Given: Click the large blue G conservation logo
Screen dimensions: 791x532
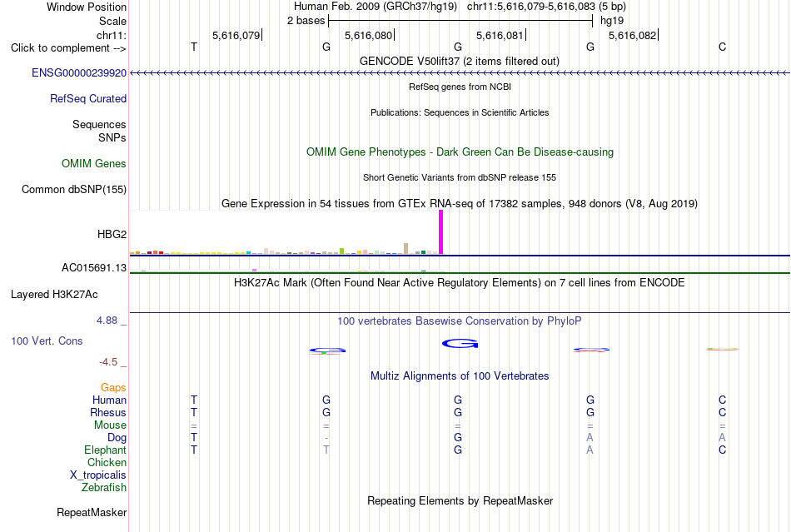Looking at the screenshot, I should (460, 343).
